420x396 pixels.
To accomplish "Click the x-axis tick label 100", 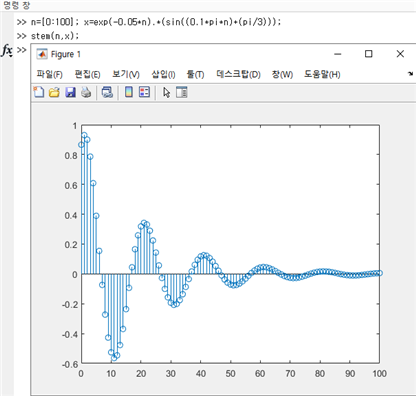I will point(379,373).
